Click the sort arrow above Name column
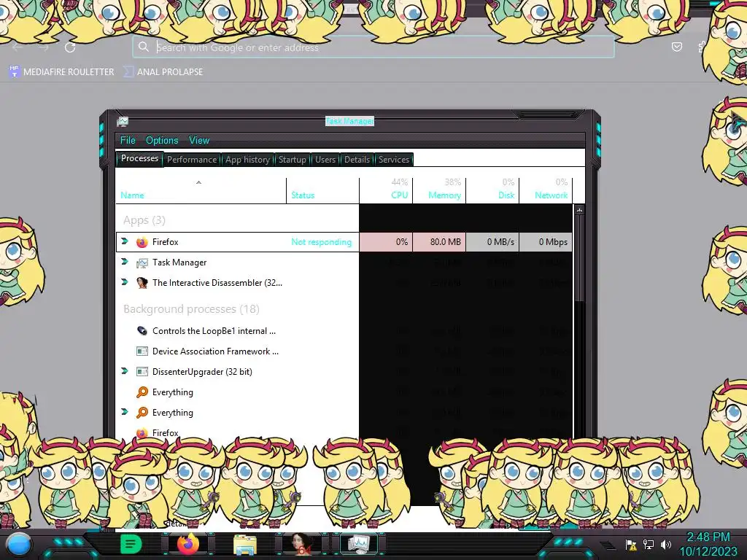Screen dimensions: 747x560 (x=198, y=182)
